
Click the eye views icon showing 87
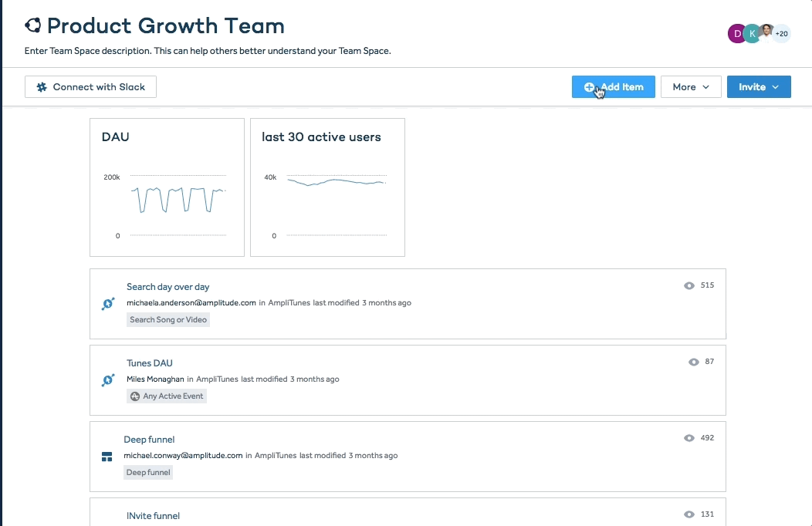[x=694, y=362]
